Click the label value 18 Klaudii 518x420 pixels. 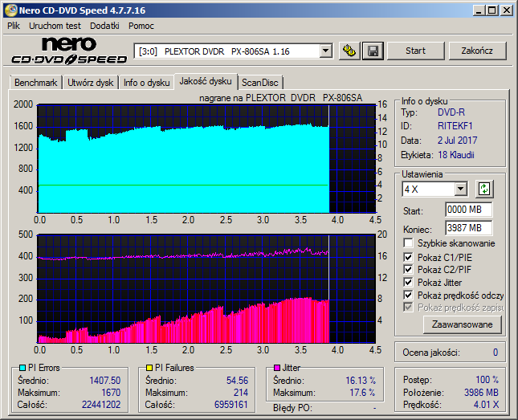pos(456,155)
